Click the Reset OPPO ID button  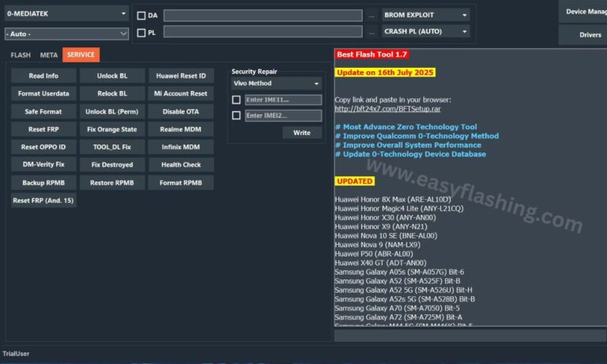click(x=43, y=147)
